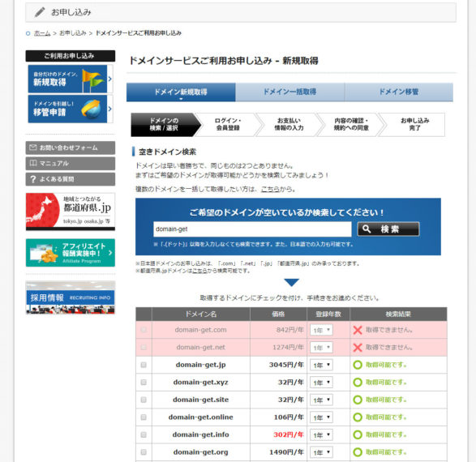This screenshot has width=476, height=462.
Task: Click the envelope icon for お問い合わせフォーム
Action: 32,148
